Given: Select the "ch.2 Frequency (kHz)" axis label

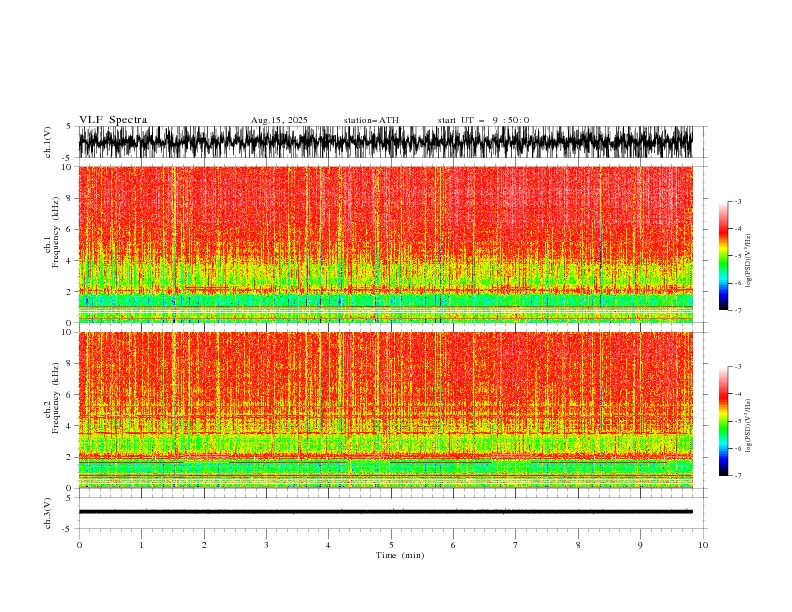Looking at the screenshot, I should coord(52,398).
